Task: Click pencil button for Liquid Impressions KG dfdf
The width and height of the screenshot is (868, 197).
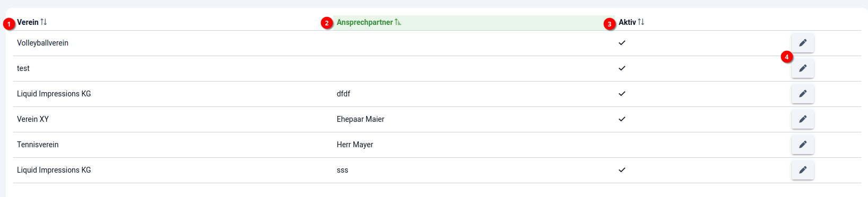Action: (x=802, y=94)
